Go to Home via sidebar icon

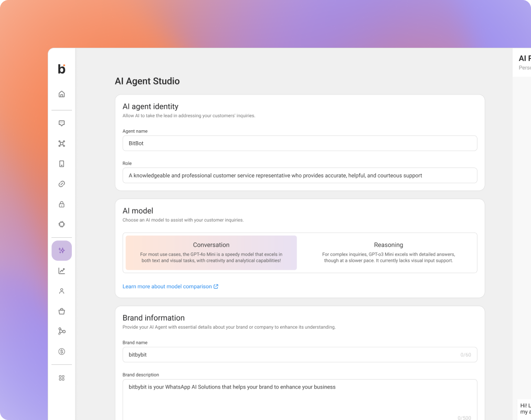[x=61, y=94]
